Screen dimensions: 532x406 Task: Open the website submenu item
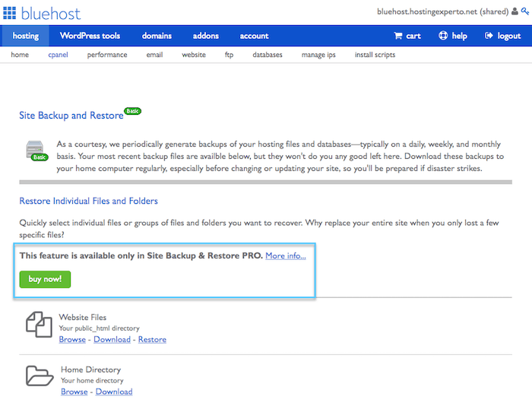pyautogui.click(x=194, y=55)
